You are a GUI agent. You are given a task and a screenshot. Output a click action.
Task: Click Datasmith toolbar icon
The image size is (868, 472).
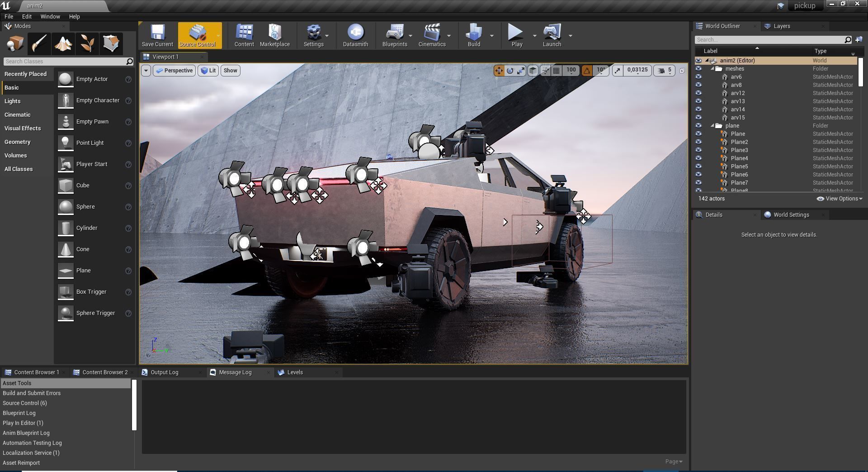(355, 35)
